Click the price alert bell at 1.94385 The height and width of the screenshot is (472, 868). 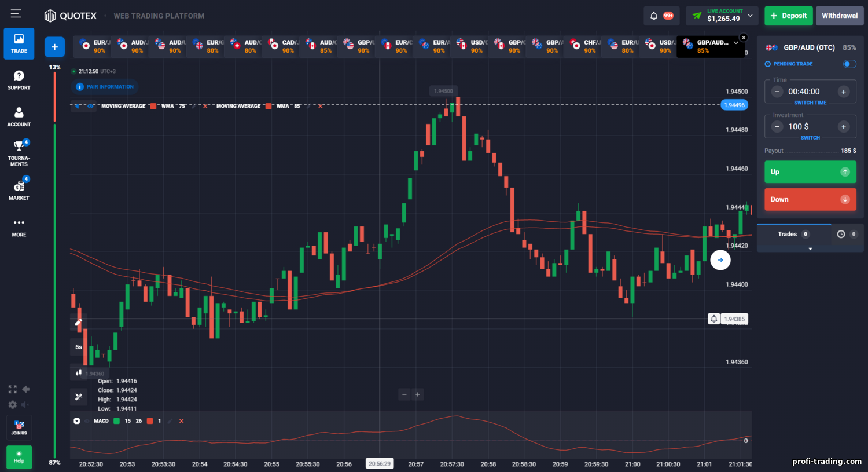[714, 319]
